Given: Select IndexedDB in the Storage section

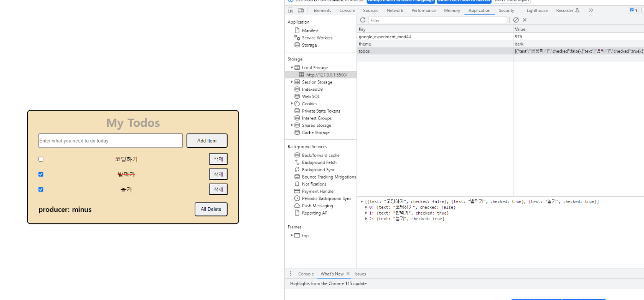Looking at the screenshot, I should coord(312,90).
